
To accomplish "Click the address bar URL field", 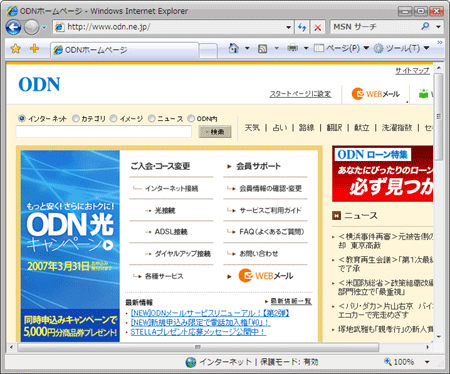I will tap(169, 27).
